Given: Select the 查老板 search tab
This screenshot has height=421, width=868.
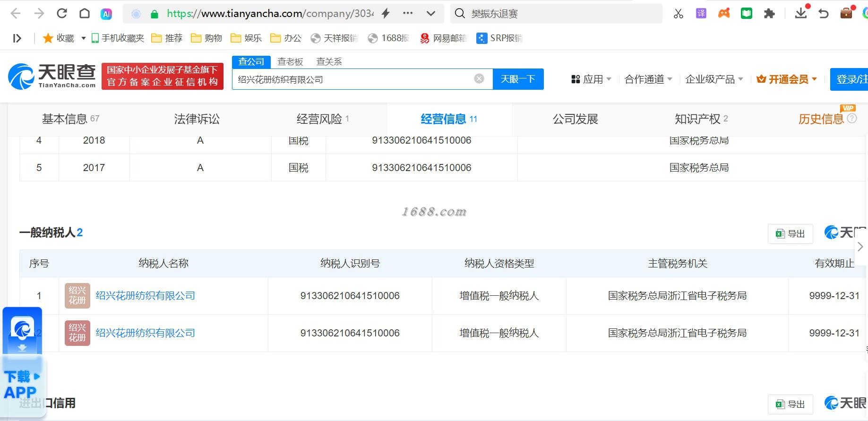Looking at the screenshot, I should tap(290, 62).
